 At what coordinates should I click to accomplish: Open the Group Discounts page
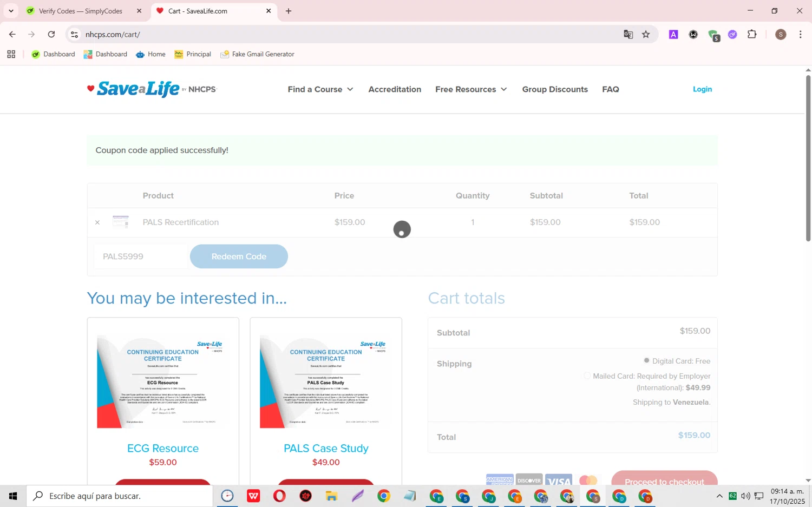[555, 89]
